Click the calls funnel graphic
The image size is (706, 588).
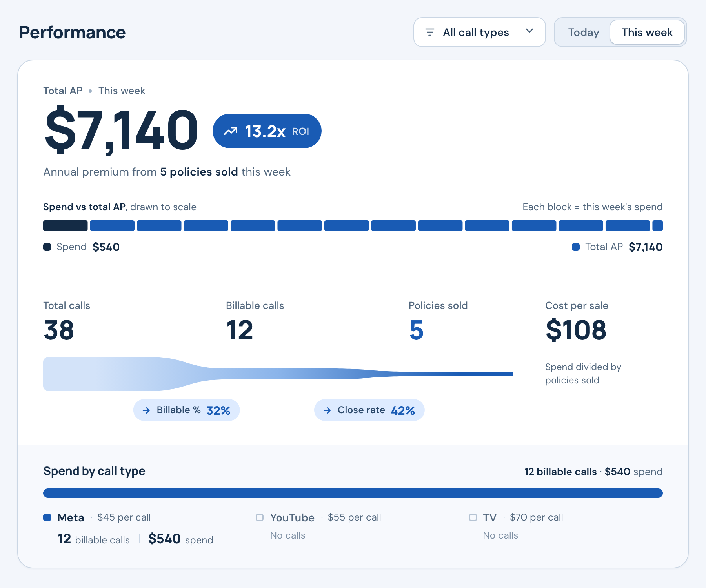point(278,374)
